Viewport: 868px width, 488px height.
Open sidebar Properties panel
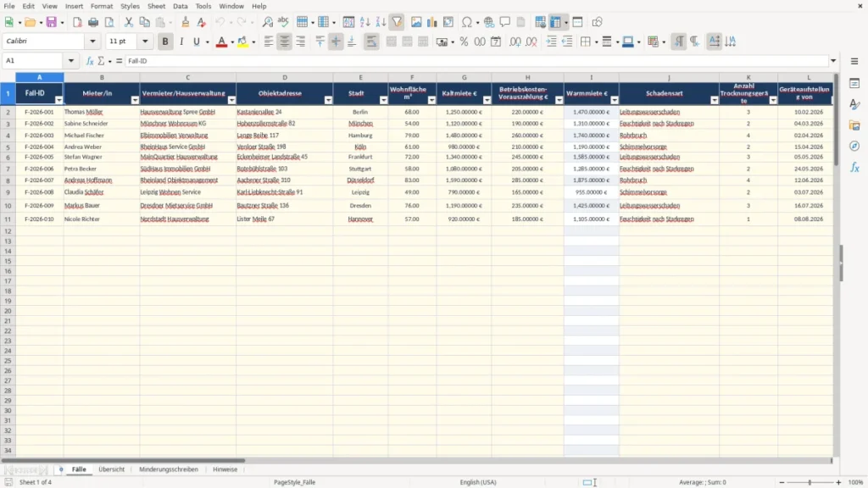click(854, 83)
